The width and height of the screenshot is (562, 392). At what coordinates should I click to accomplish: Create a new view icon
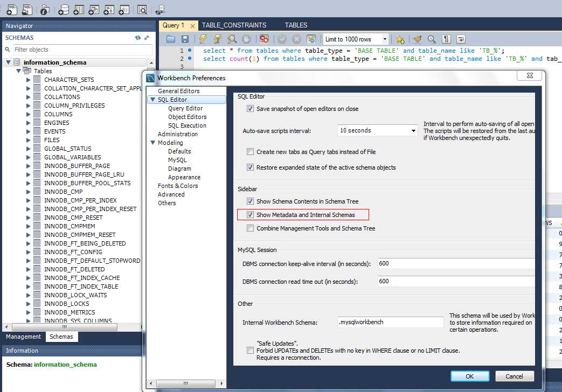[94, 10]
